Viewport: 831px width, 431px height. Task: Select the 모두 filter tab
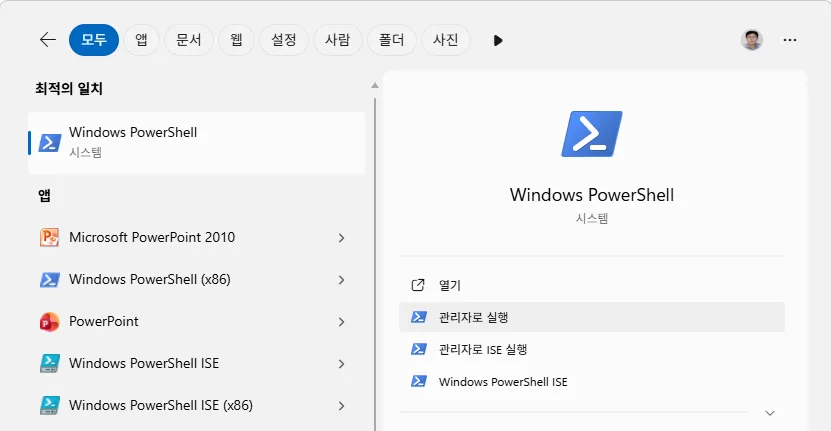tap(94, 40)
